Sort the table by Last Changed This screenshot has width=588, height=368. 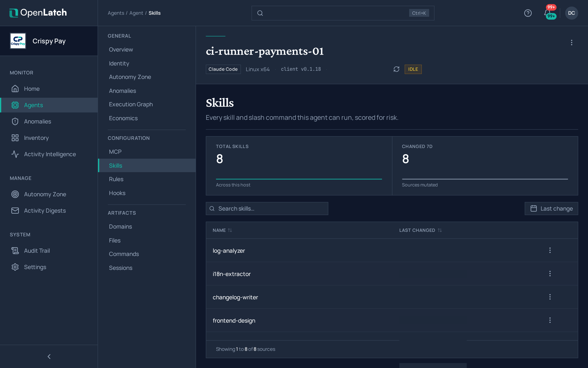[420, 230]
